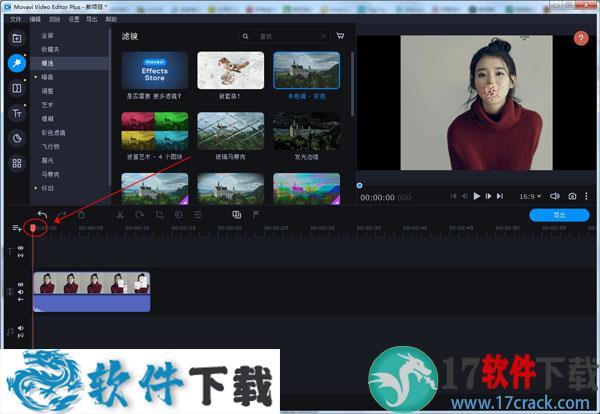The image size is (600, 414).
Task: Click the scissors split clip tool
Action: tap(120, 214)
